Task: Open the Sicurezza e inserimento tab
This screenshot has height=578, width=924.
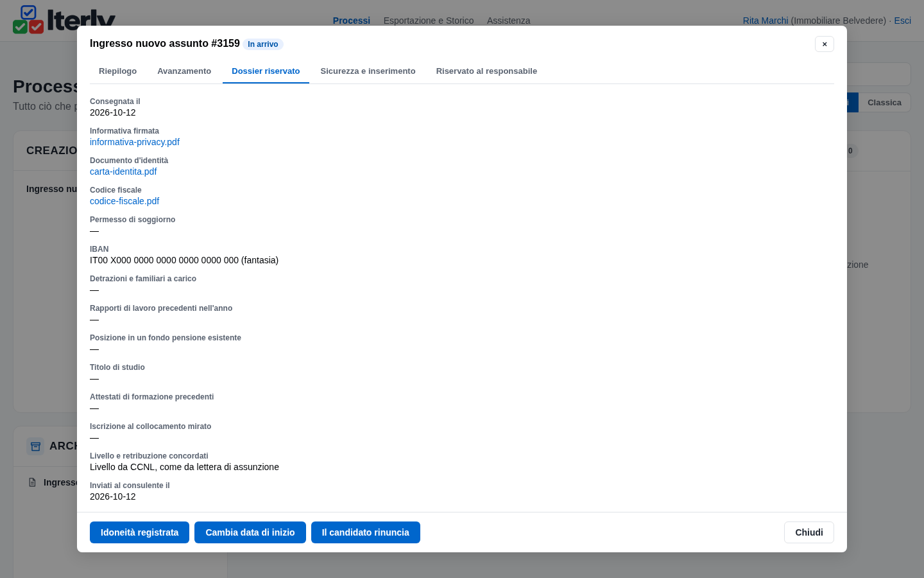Action: pyautogui.click(x=368, y=71)
